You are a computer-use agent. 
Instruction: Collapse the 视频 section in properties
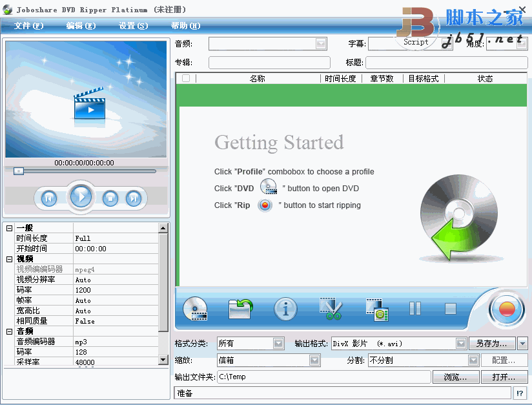[10, 260]
